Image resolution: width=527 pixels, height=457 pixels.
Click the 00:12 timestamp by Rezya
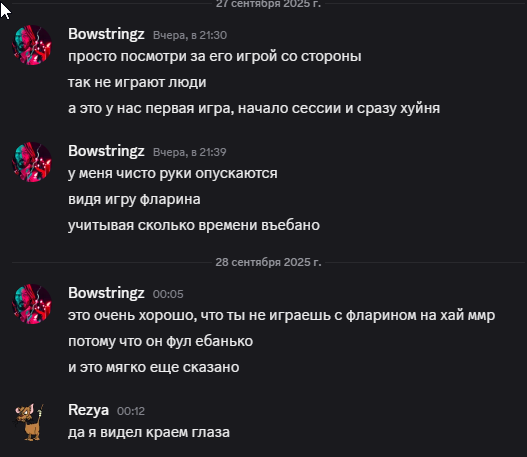tap(131, 411)
